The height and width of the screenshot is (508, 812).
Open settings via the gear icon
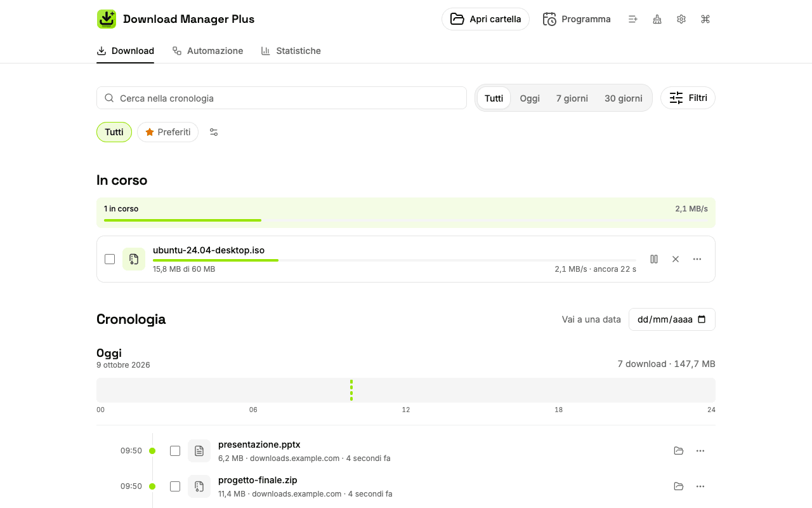tap(681, 19)
